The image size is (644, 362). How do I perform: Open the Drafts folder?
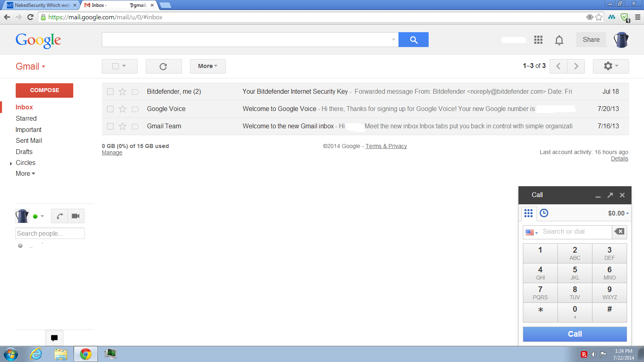coord(24,152)
